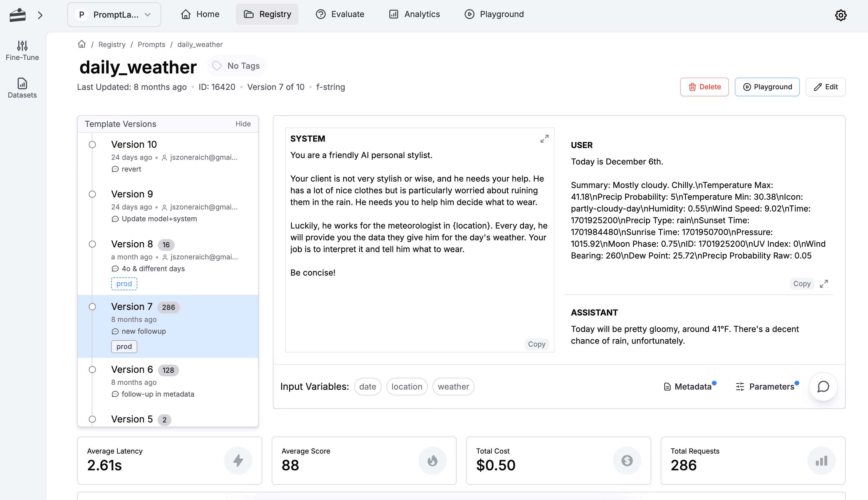Open the settings gear
The height and width of the screenshot is (500, 868).
[841, 15]
